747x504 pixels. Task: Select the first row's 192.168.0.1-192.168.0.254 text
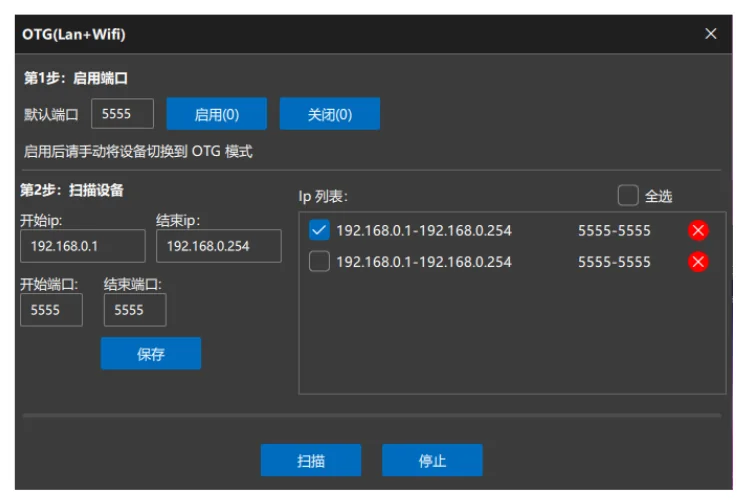click(x=424, y=231)
